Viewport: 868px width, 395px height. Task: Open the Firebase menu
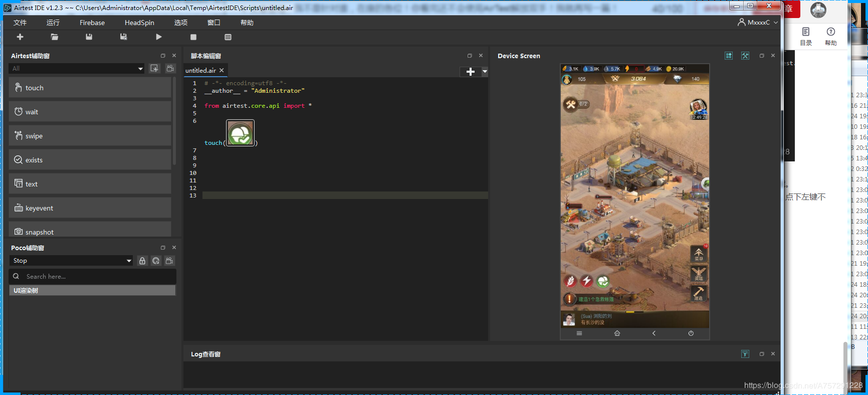92,23
